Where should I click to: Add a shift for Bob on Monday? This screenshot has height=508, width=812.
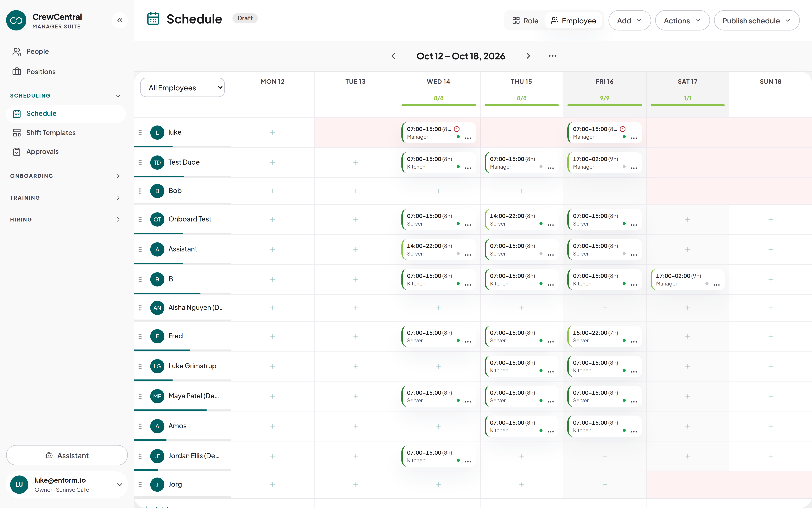273,191
